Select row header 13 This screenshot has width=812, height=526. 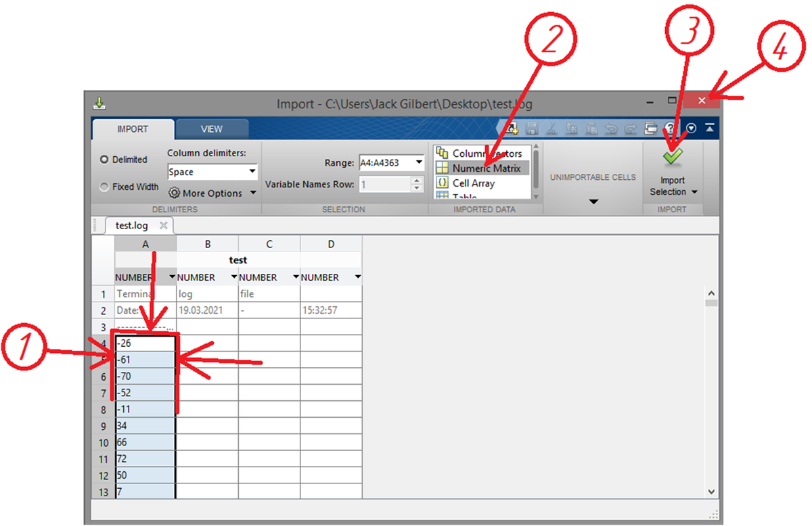[x=104, y=492]
